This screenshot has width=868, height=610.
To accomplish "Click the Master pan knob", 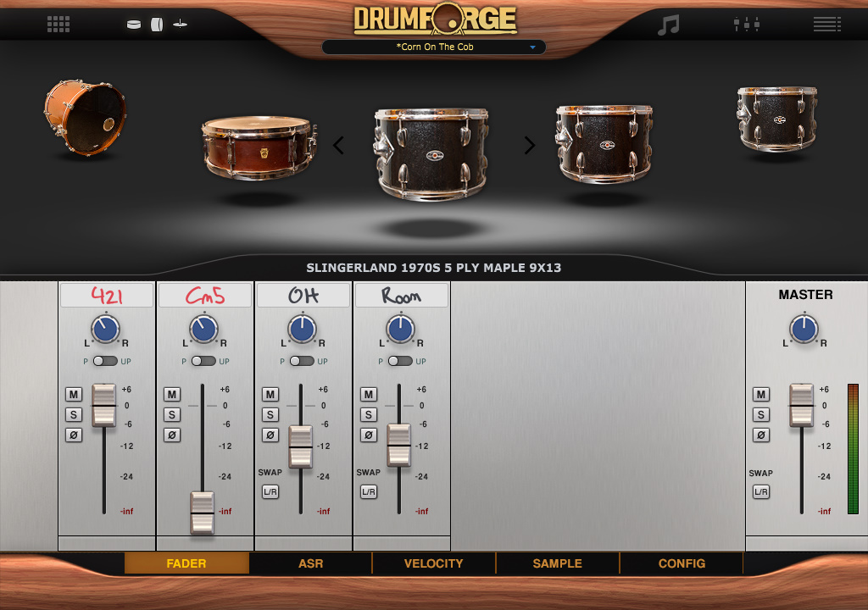I will pos(804,329).
